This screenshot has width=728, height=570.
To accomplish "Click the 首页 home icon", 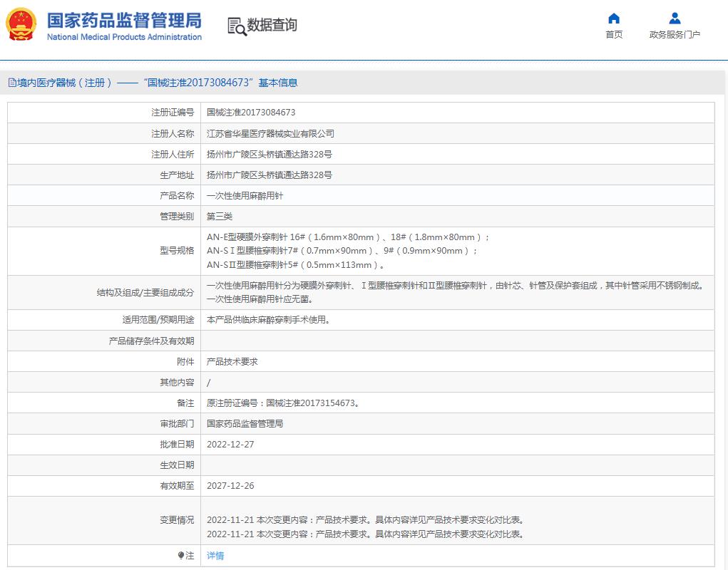I will [x=613, y=19].
